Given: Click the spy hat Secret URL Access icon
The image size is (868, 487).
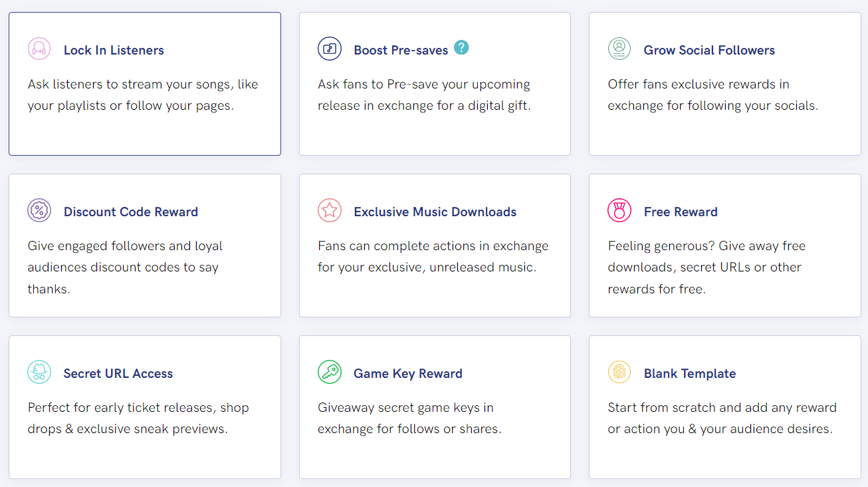Looking at the screenshot, I should [x=39, y=372].
